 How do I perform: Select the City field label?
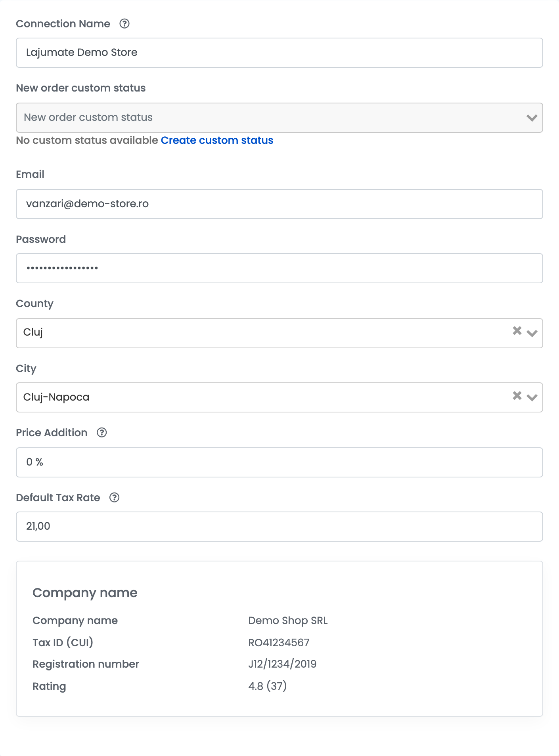point(26,368)
